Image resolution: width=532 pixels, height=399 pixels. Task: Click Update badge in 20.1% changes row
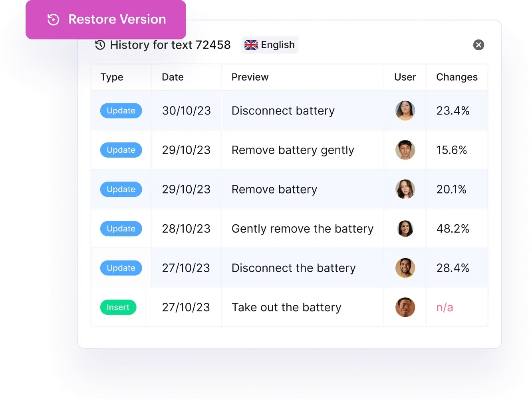[121, 189]
